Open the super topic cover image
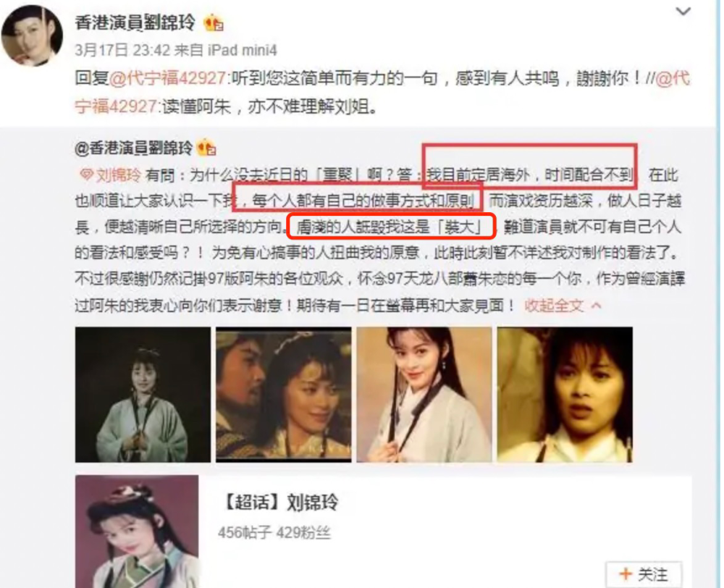 coord(137,532)
